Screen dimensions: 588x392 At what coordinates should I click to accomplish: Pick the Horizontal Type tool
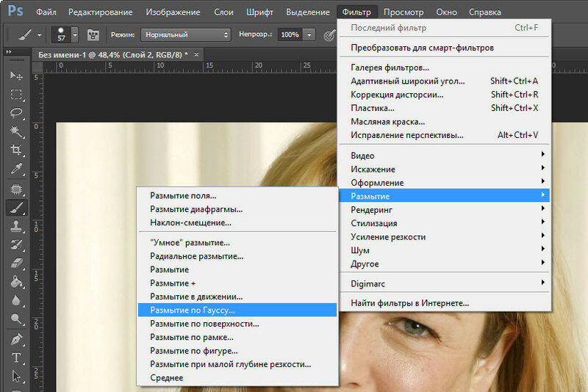point(15,357)
